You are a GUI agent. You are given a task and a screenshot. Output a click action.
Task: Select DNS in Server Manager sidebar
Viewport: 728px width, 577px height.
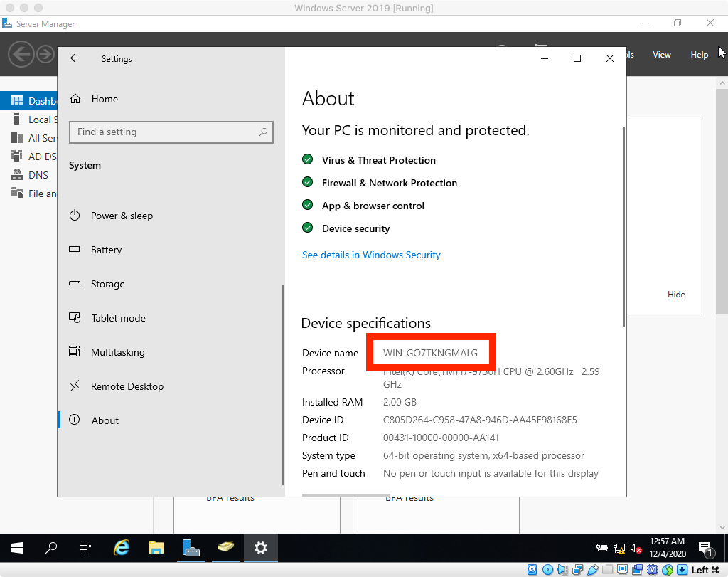pos(28,175)
